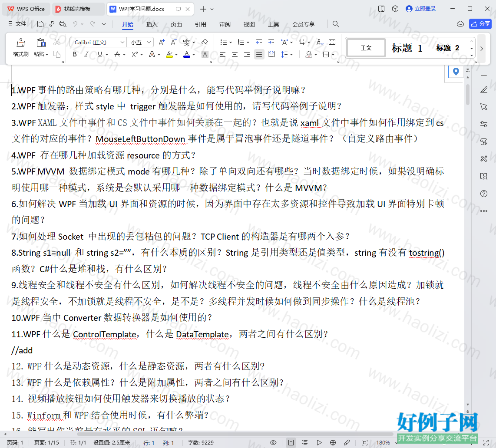Open the pen edit tool in sidebar
496x448 pixels.
pos(484,90)
